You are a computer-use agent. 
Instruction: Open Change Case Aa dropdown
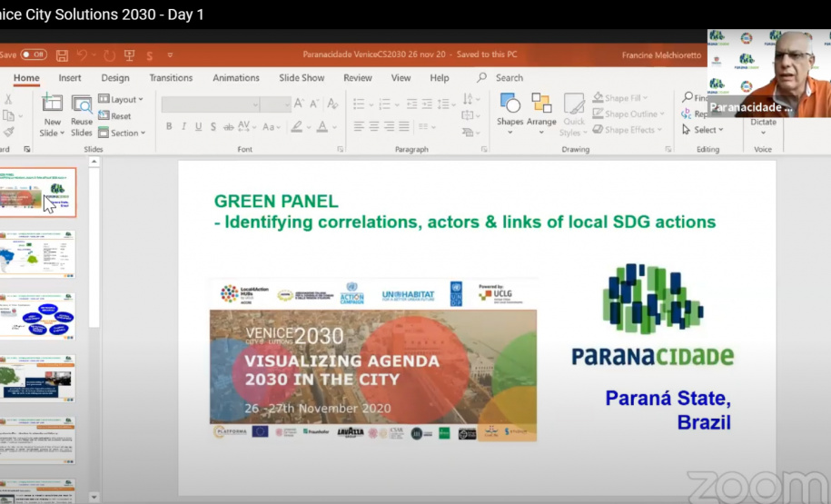[272, 126]
